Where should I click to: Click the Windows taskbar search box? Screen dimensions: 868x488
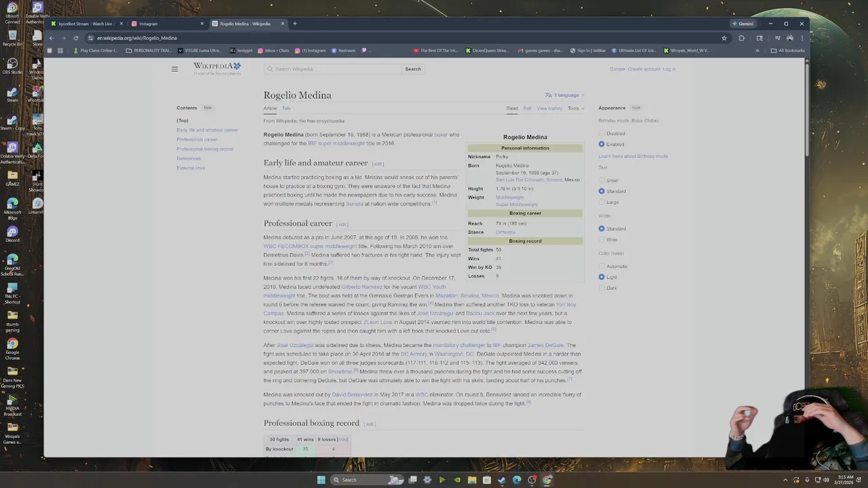click(366, 480)
